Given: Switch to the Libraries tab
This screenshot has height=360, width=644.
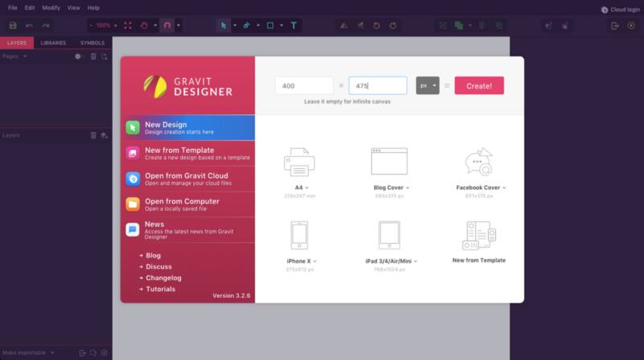Looking at the screenshot, I should point(53,43).
